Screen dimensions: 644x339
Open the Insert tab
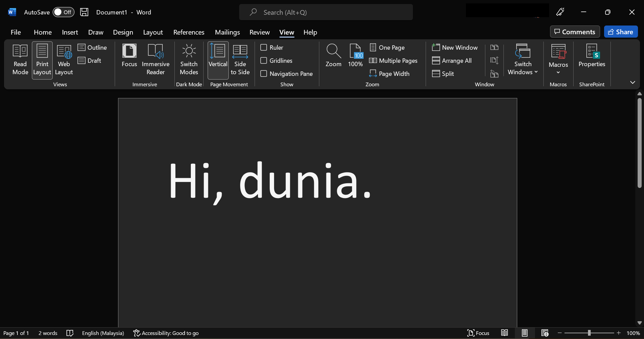click(70, 32)
